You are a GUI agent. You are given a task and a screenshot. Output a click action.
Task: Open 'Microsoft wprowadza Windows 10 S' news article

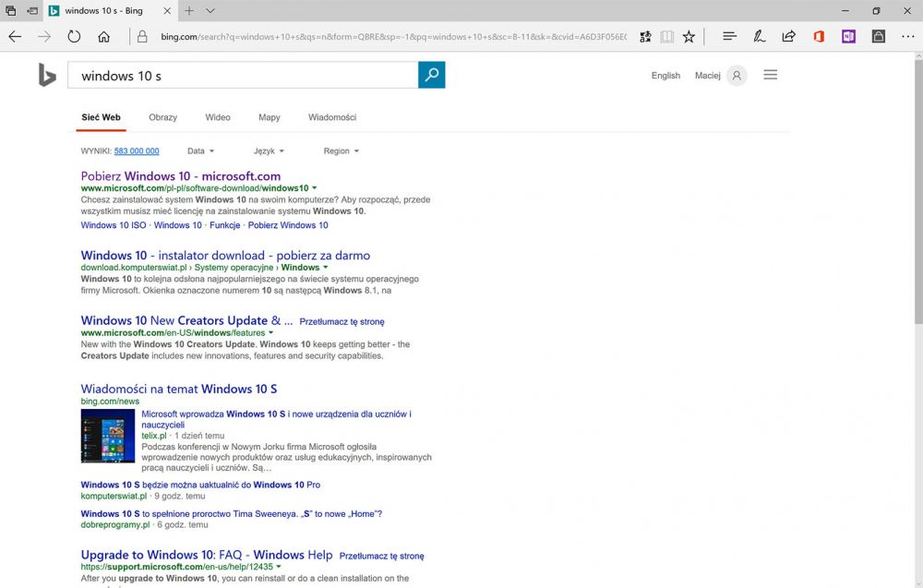tap(276, 420)
